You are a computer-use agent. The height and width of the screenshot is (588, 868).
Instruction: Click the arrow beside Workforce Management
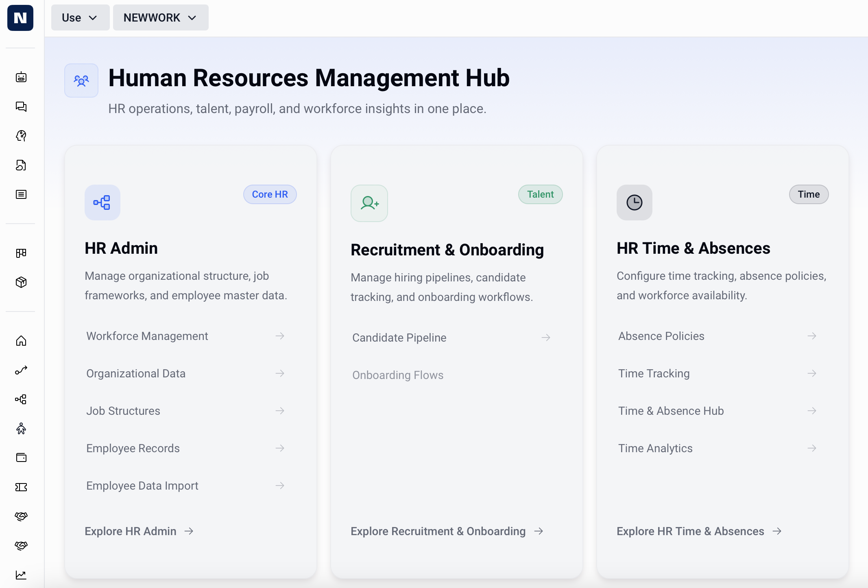pos(280,336)
